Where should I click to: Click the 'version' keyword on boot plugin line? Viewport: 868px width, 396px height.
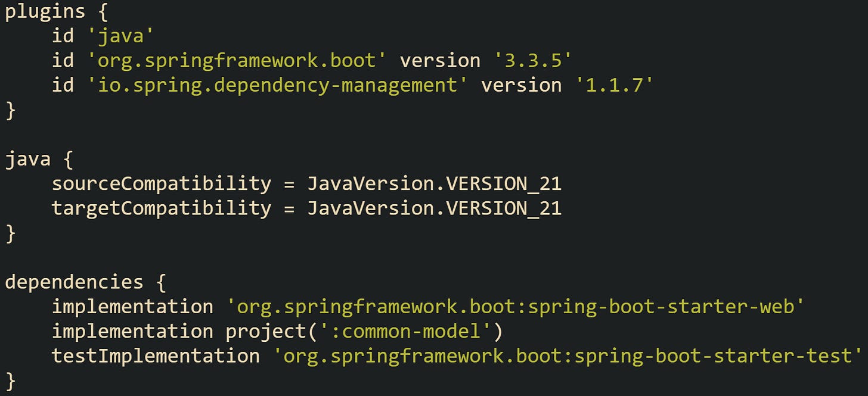tap(441, 60)
